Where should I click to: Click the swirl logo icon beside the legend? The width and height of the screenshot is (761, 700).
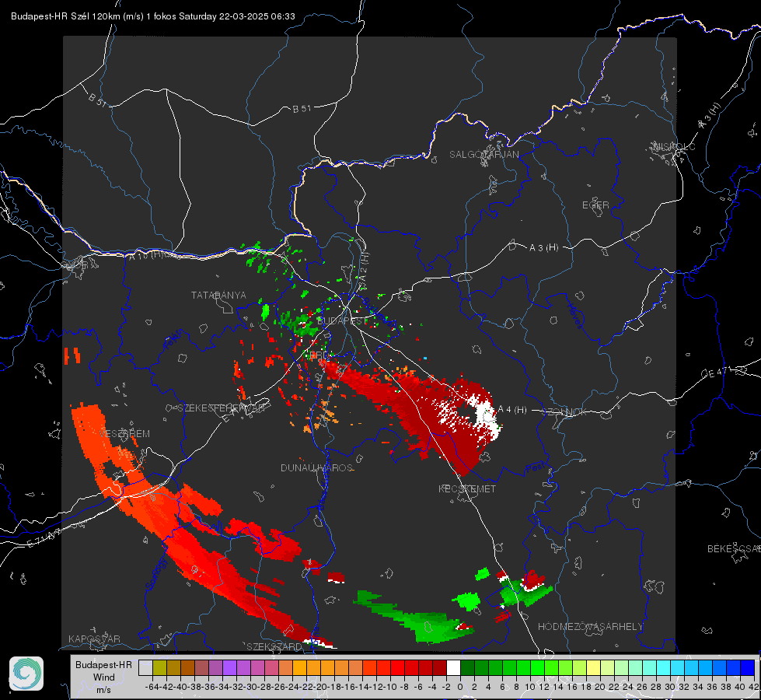click(x=26, y=674)
